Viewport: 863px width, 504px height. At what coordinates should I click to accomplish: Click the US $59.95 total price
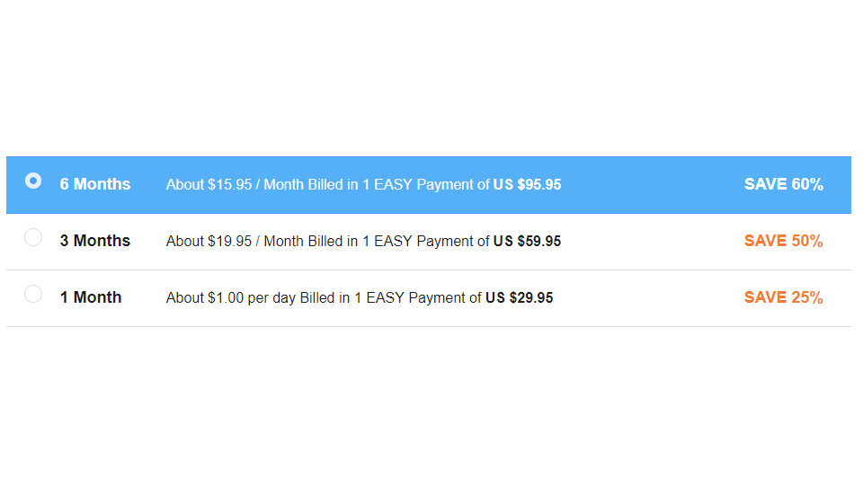tap(527, 242)
